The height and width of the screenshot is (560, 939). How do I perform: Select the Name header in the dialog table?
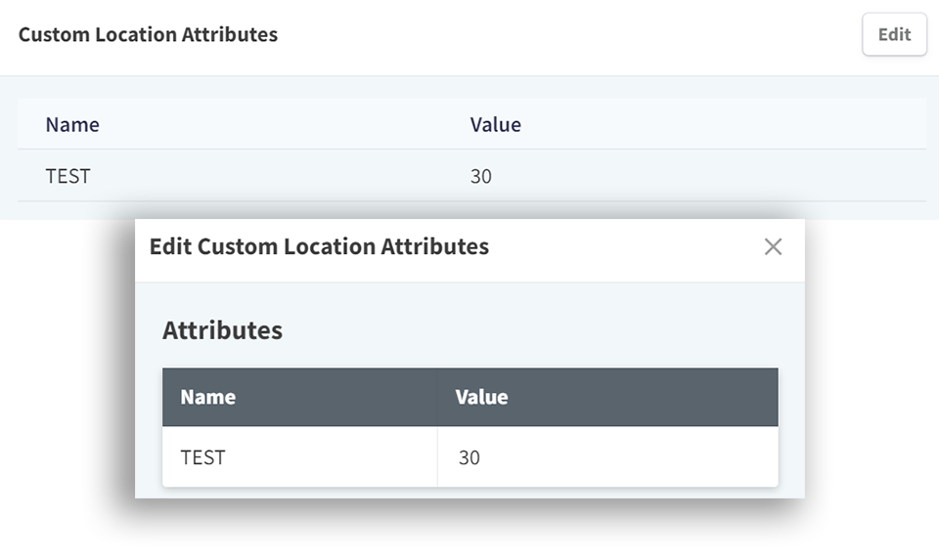[208, 397]
